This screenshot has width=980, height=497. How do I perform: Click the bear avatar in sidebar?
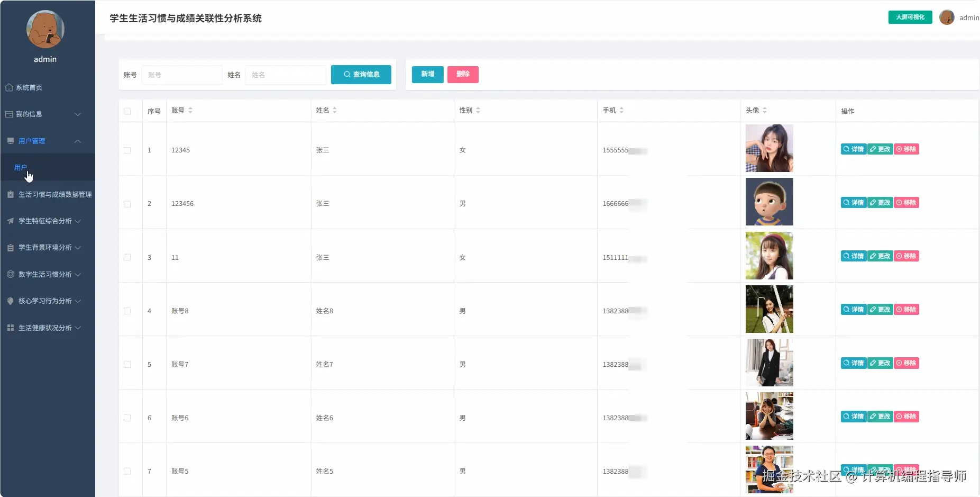(x=45, y=30)
